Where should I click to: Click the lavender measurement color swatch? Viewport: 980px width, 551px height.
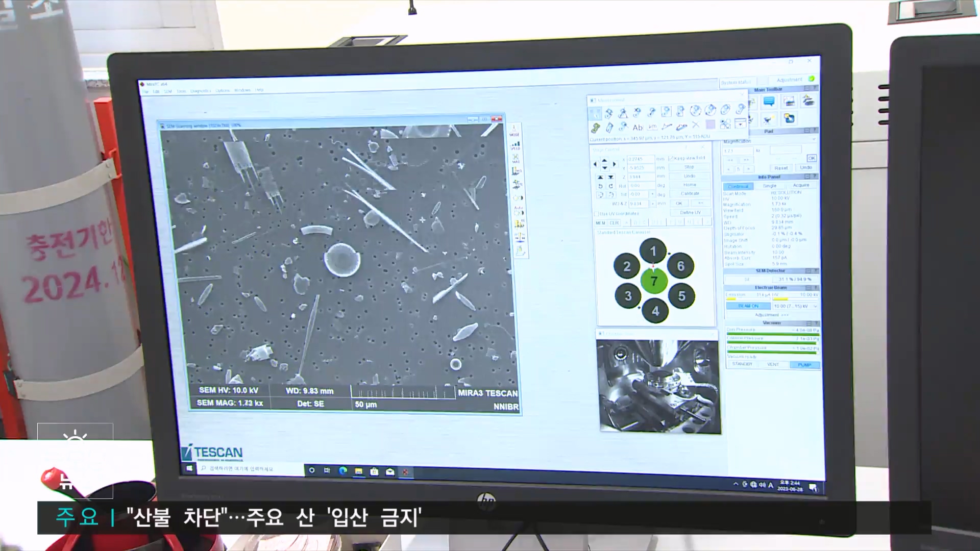coord(710,124)
